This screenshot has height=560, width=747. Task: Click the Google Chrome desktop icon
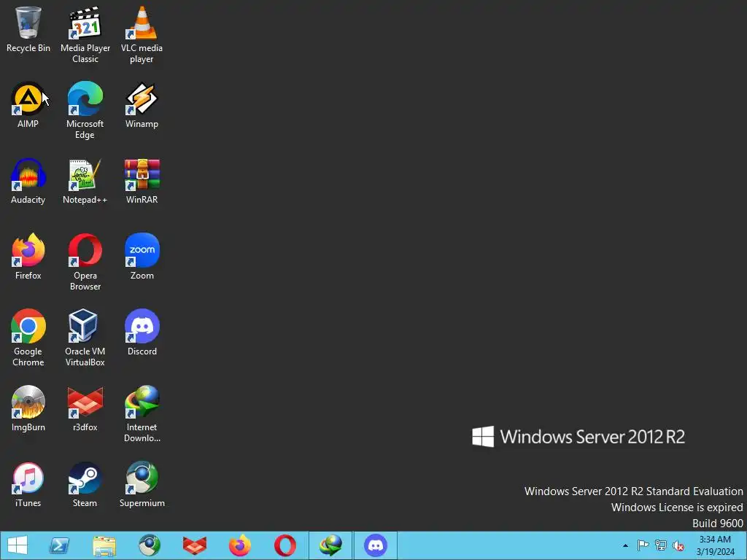click(28, 338)
